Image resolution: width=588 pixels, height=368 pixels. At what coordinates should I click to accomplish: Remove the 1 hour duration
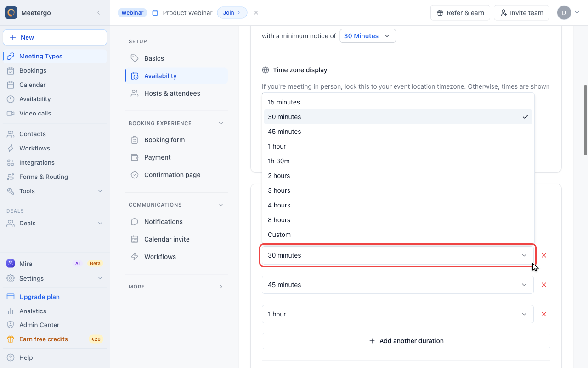[544, 314]
